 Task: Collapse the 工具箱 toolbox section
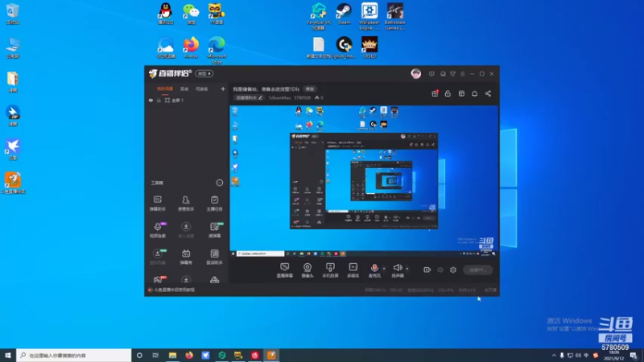[x=219, y=183]
